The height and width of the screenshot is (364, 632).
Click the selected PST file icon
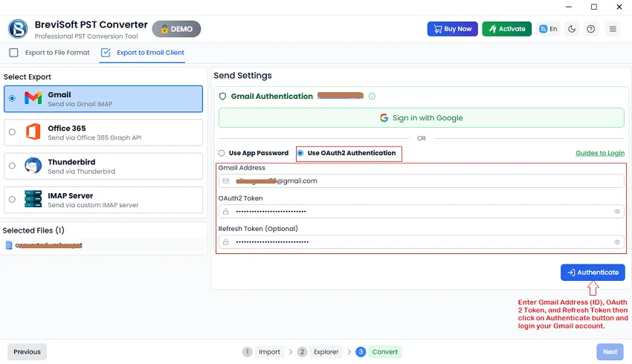[9, 245]
